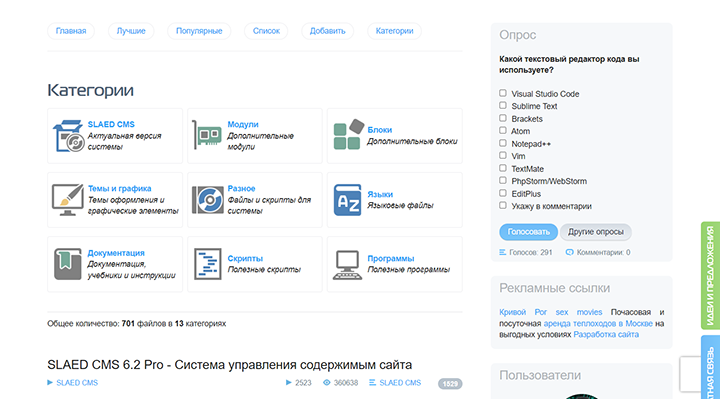Go to the Лучшие navigation item

coord(131,31)
